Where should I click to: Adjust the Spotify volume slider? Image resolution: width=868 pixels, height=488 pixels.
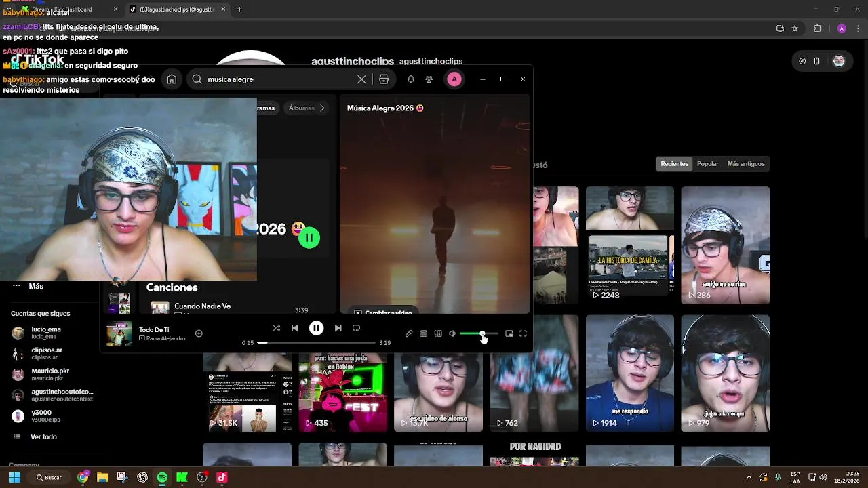pyautogui.click(x=479, y=333)
